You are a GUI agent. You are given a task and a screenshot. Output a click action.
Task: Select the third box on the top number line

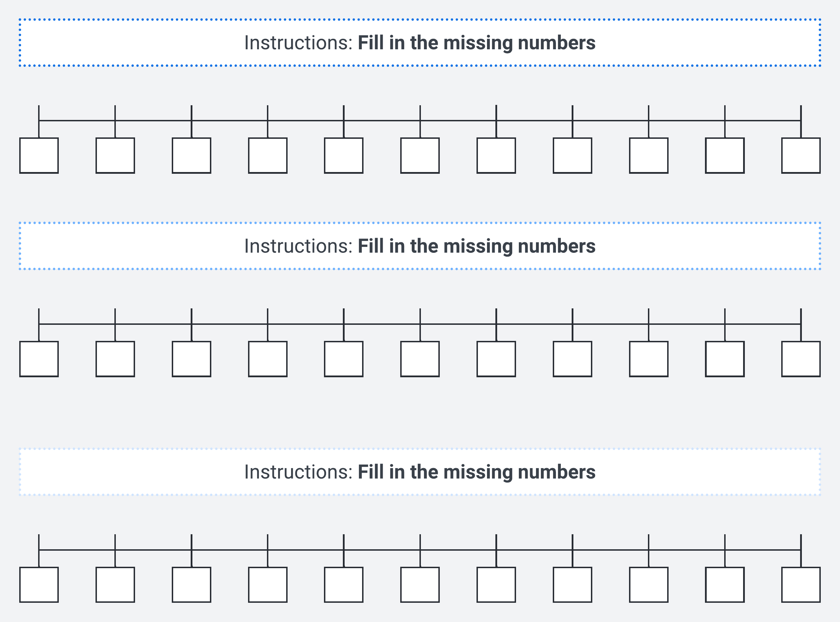191,156
